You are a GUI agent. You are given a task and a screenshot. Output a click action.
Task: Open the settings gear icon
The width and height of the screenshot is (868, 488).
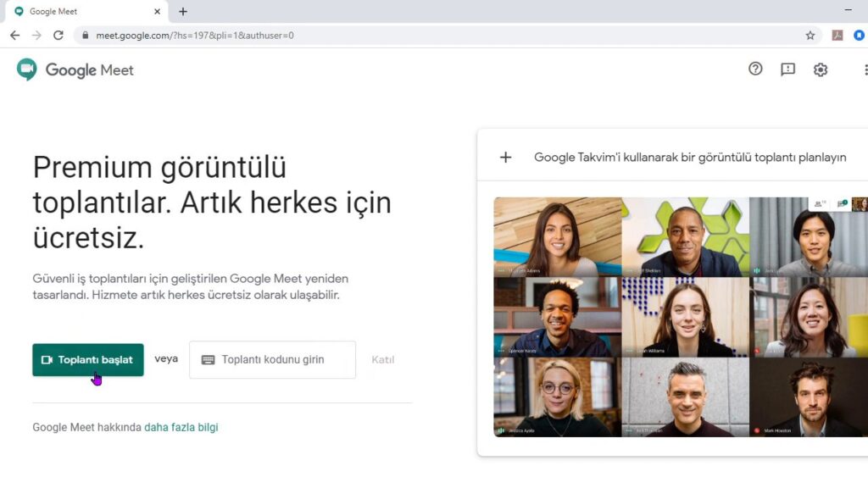[x=821, y=69]
